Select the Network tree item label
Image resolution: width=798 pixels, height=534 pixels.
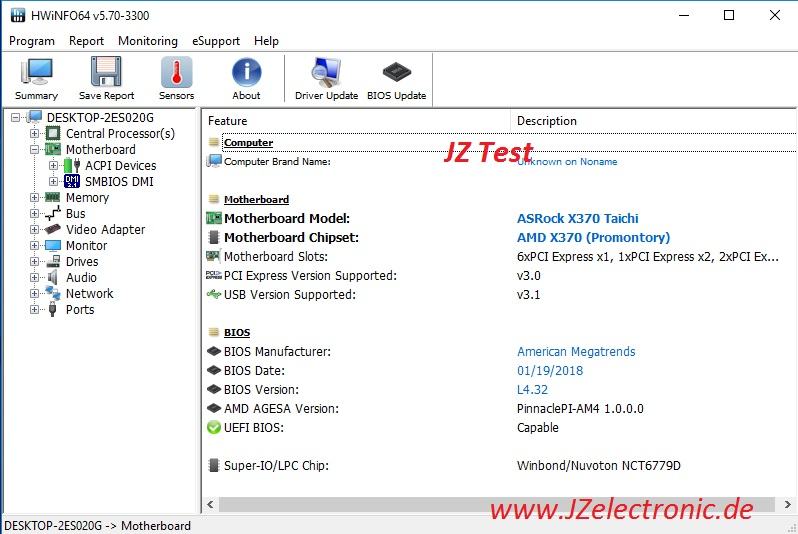pos(90,293)
